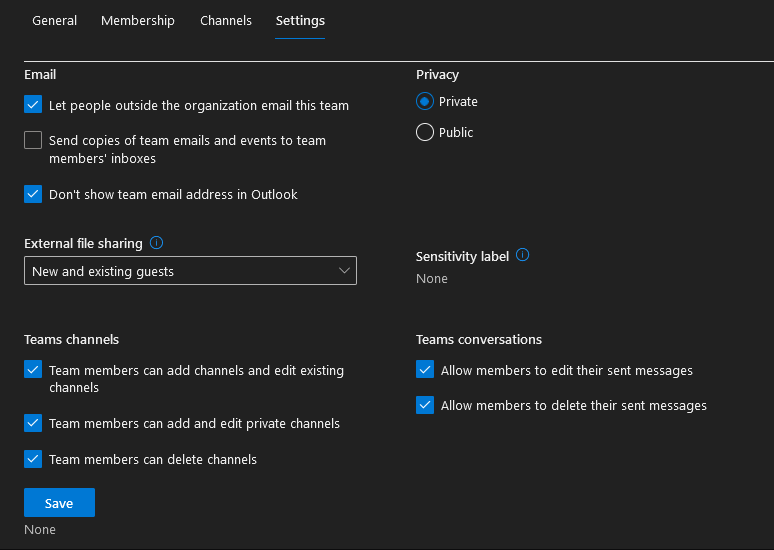Disable Team members can delete channels
The height and width of the screenshot is (550, 774).
(33, 460)
